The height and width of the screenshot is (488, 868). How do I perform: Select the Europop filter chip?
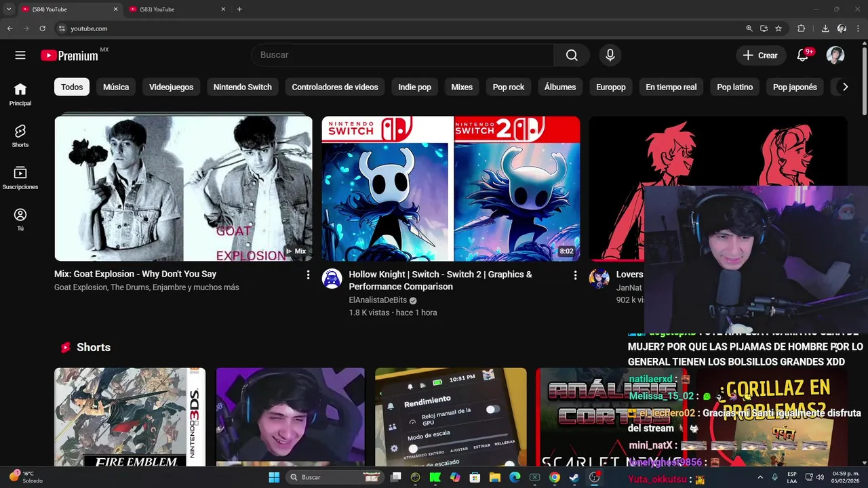pyautogui.click(x=611, y=87)
